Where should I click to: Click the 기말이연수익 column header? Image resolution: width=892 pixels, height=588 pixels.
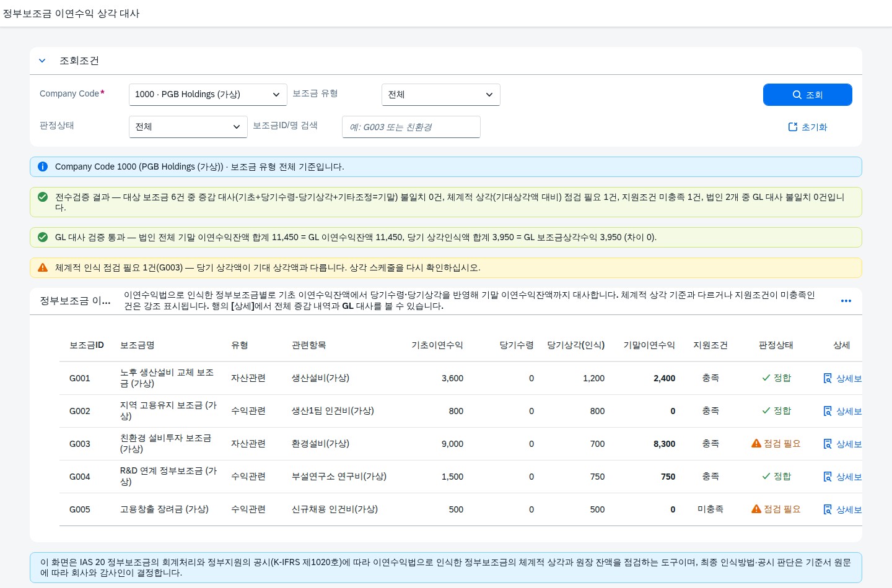[x=649, y=345]
